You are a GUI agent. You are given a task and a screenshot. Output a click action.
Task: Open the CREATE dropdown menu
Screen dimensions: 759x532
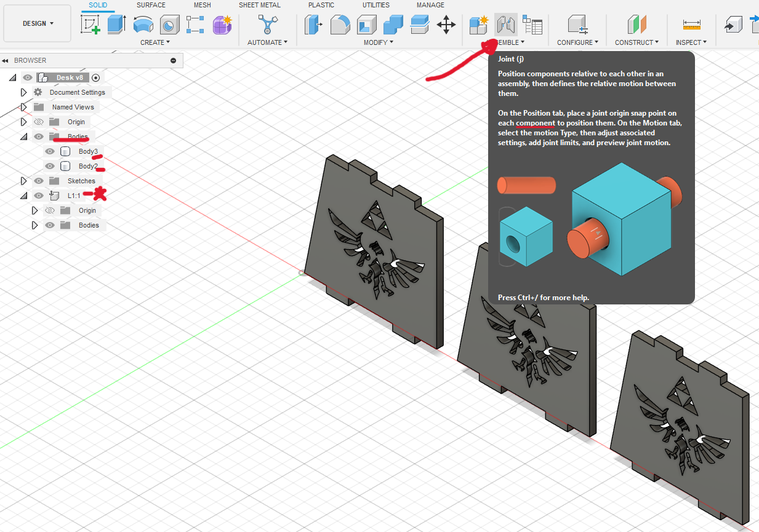[155, 42]
